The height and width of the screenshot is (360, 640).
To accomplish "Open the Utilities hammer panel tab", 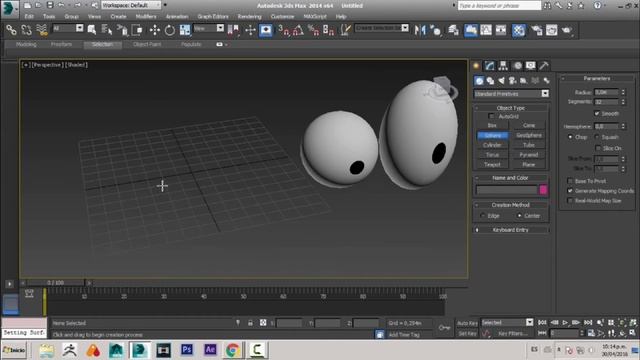I will point(544,66).
